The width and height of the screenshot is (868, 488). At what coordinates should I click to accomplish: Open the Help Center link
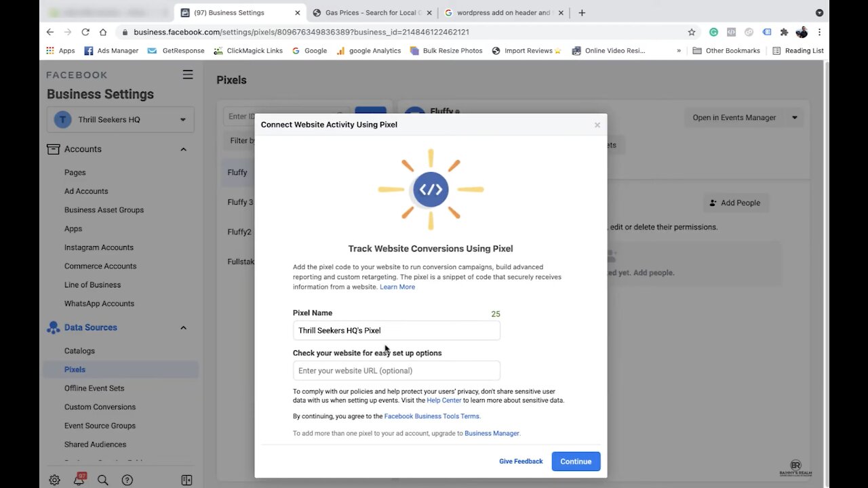coord(444,401)
